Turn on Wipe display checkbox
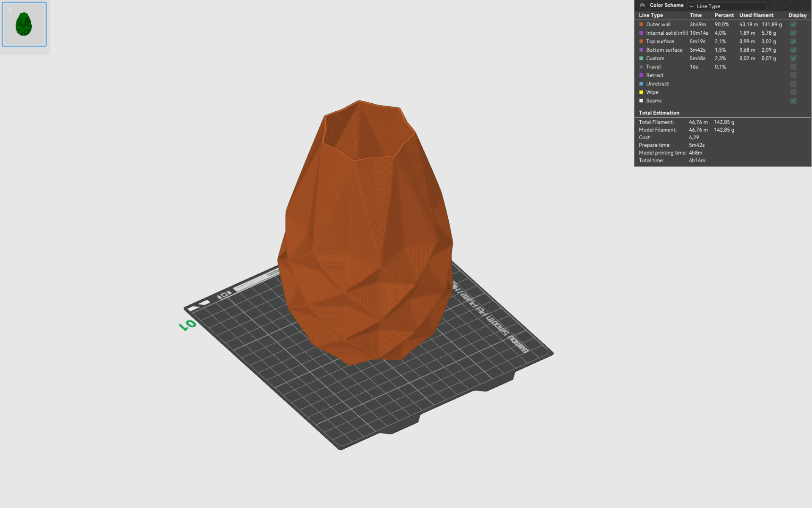 [x=793, y=92]
